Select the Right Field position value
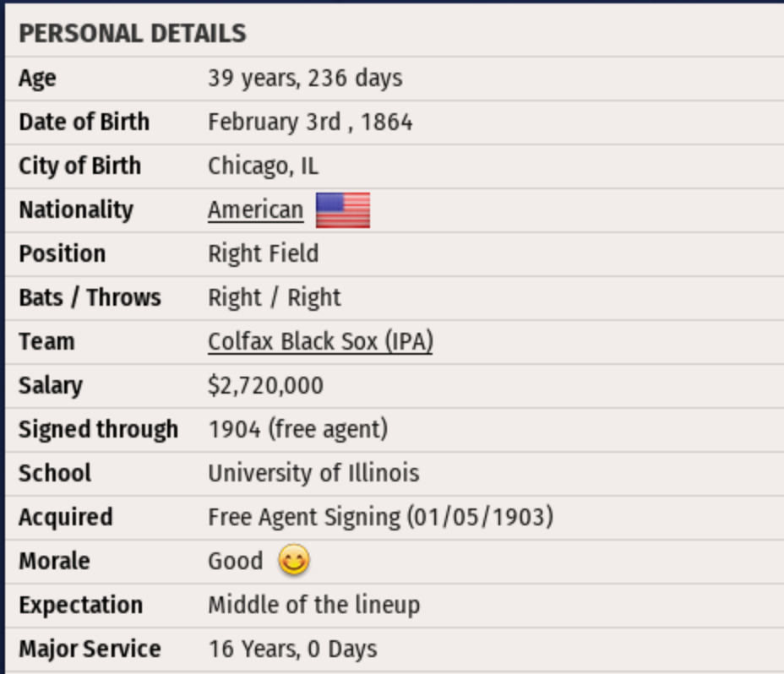Image resolution: width=784 pixels, height=674 pixels. click(x=263, y=253)
